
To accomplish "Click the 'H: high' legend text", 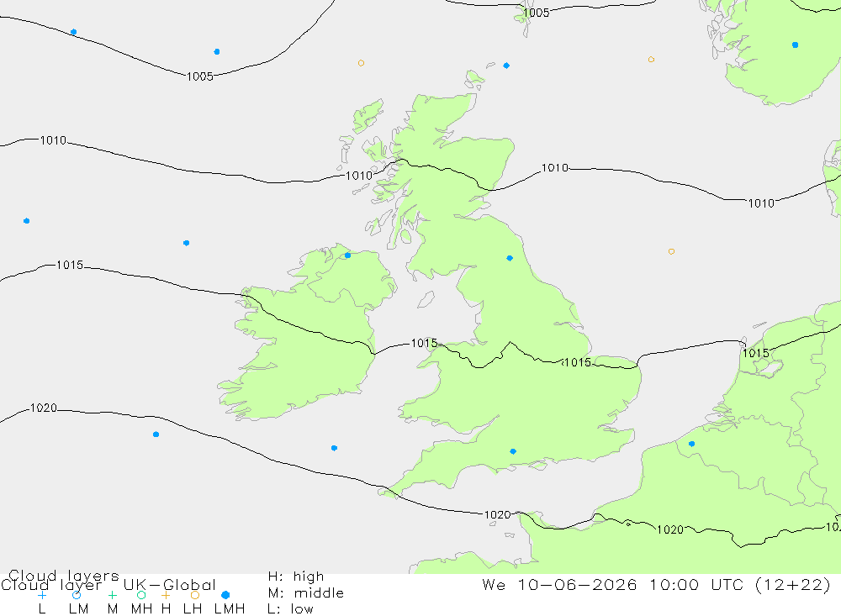I will coord(296,577).
